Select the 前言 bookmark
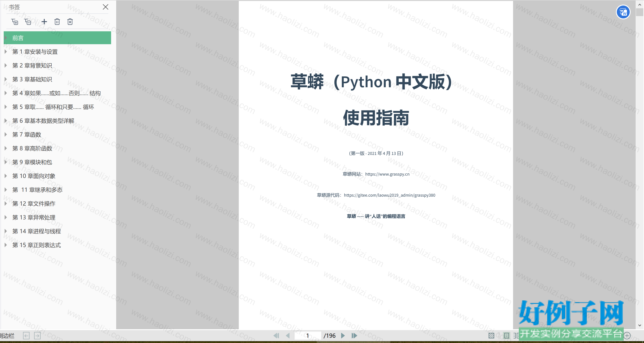Image resolution: width=644 pixels, height=343 pixels. [57, 38]
